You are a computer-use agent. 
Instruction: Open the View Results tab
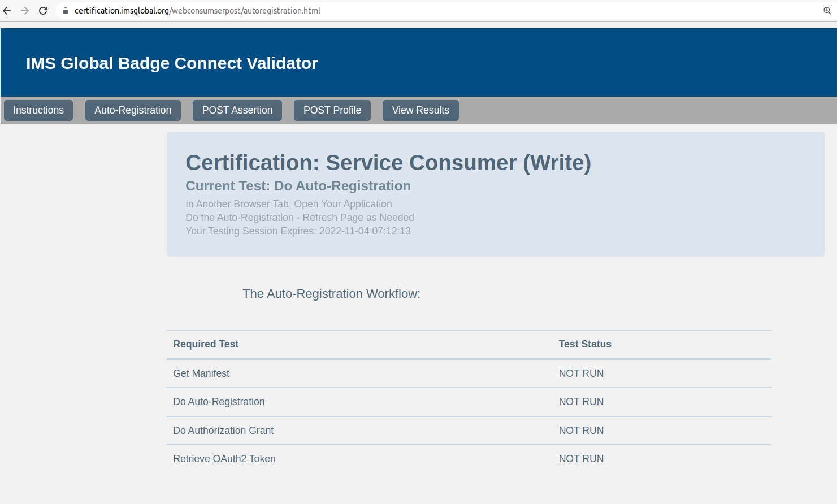click(x=420, y=110)
